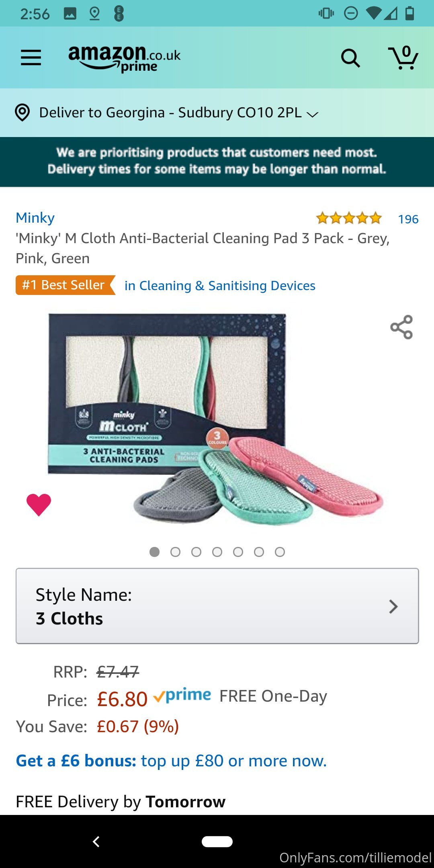The height and width of the screenshot is (868, 434).
Task: Open the Minky brand link
Action: pyautogui.click(x=35, y=218)
